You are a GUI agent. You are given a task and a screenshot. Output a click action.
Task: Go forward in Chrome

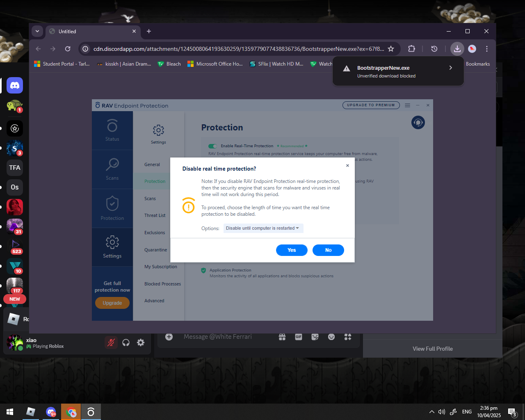click(x=53, y=49)
